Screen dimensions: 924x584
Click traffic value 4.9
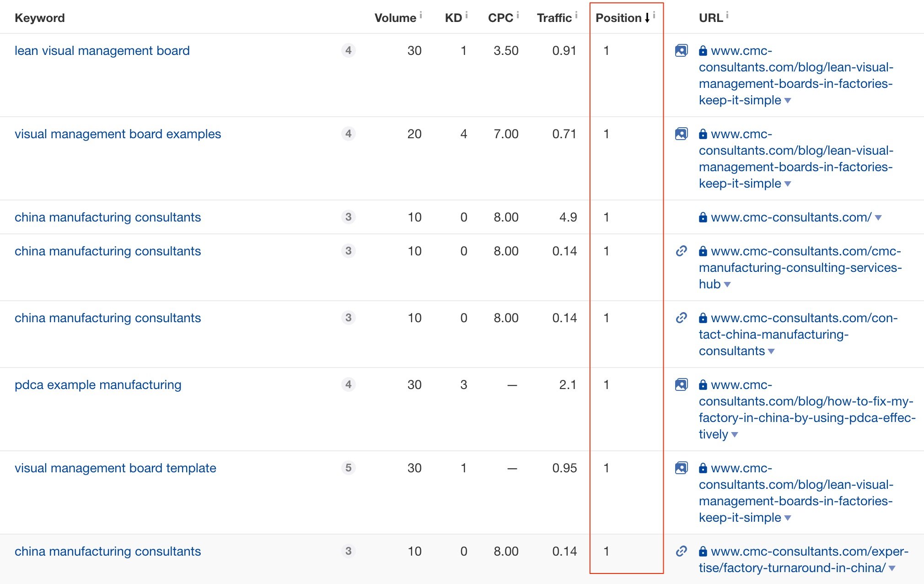click(568, 217)
